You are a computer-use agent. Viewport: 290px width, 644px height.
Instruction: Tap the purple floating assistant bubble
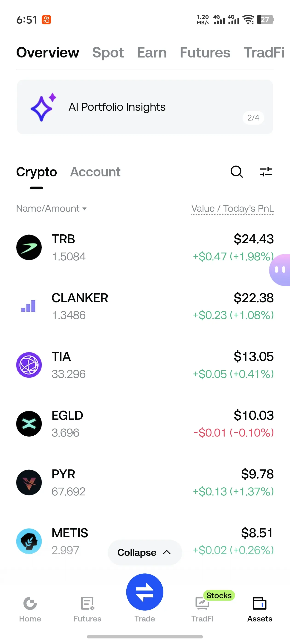(280, 270)
